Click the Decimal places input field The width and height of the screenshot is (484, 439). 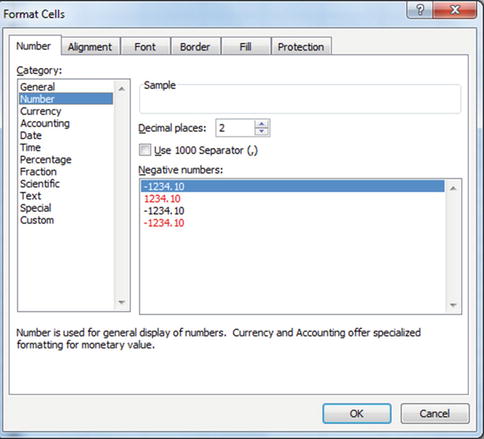pos(235,128)
